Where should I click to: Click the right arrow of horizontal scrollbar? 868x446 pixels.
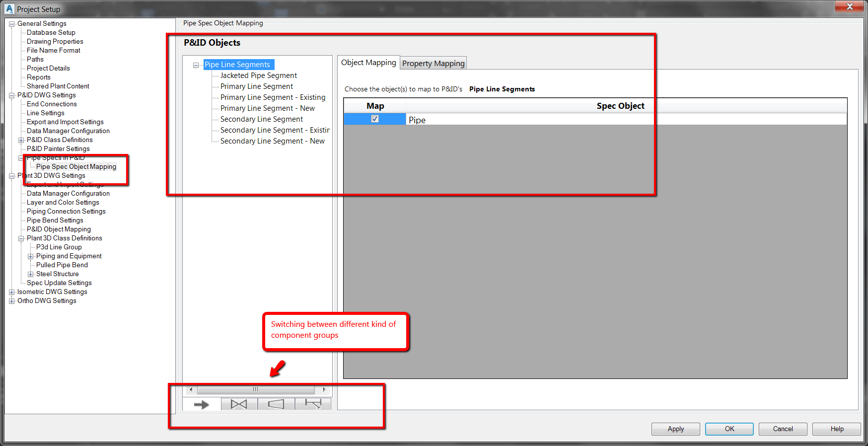coord(324,389)
